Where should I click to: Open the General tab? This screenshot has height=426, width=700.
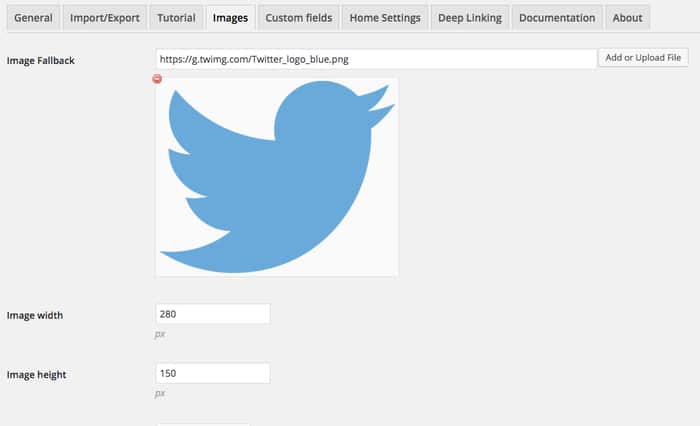tap(33, 18)
